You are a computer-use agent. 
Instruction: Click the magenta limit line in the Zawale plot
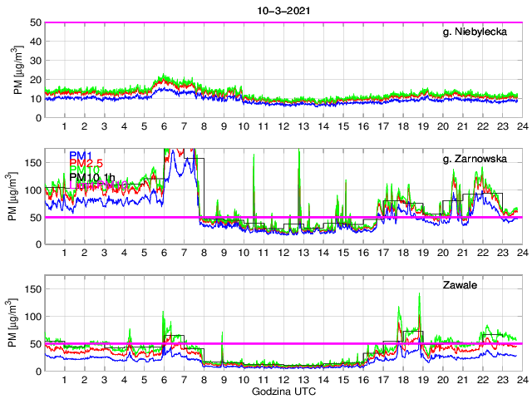(x=283, y=343)
